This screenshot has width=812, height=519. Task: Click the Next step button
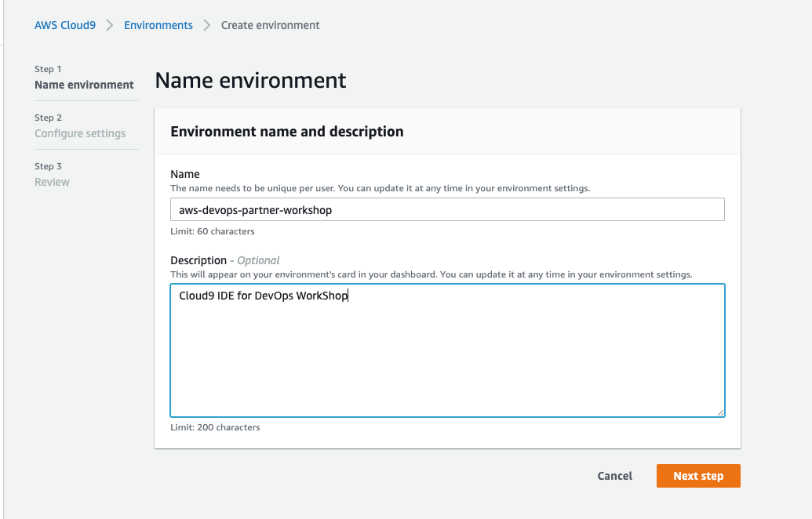[x=698, y=476]
